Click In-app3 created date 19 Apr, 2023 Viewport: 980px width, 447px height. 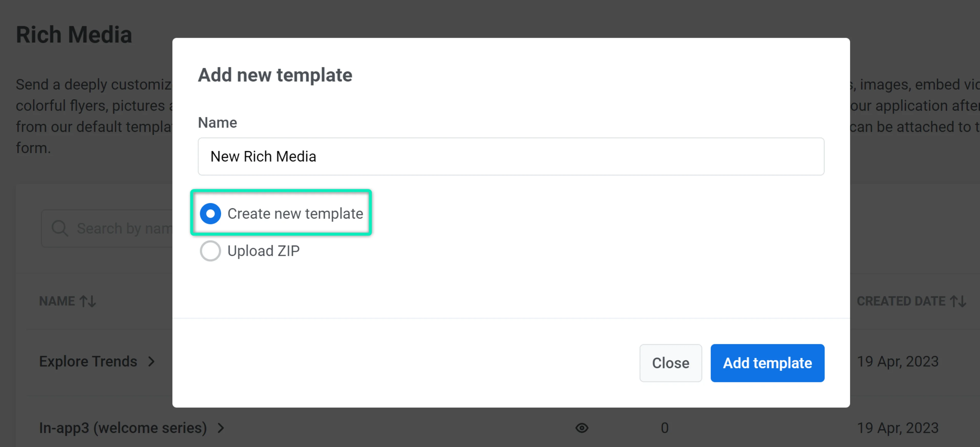coord(898,428)
